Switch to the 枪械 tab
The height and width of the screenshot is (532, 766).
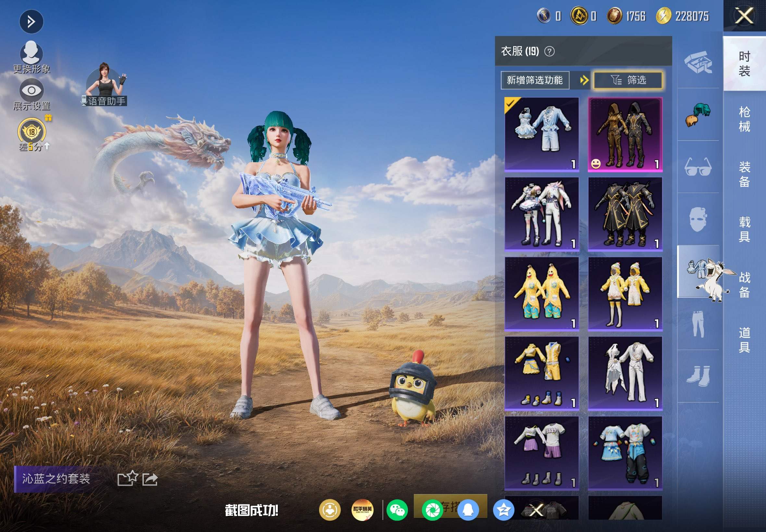tap(744, 119)
